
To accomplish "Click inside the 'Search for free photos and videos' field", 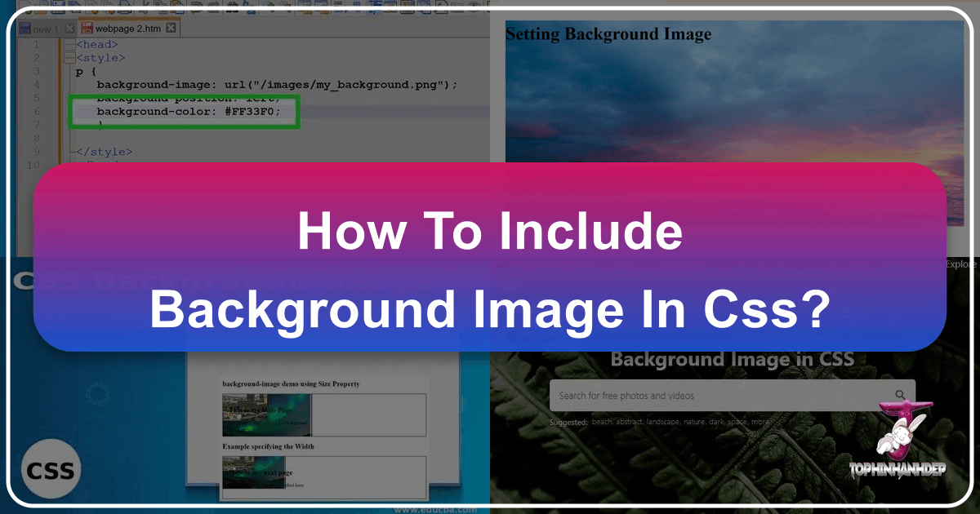I will point(694,394).
